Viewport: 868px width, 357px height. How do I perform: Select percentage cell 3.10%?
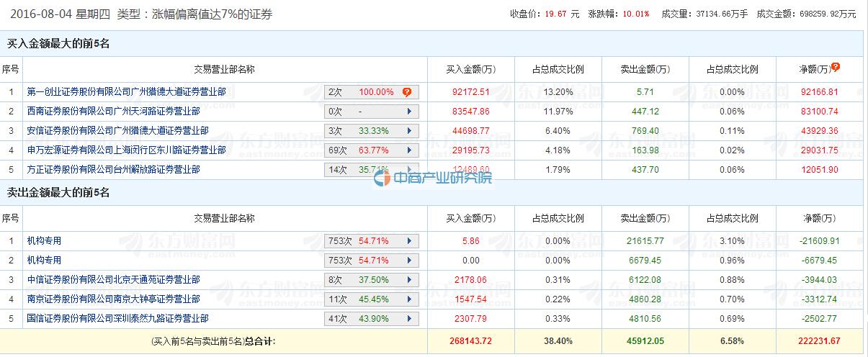(732, 240)
